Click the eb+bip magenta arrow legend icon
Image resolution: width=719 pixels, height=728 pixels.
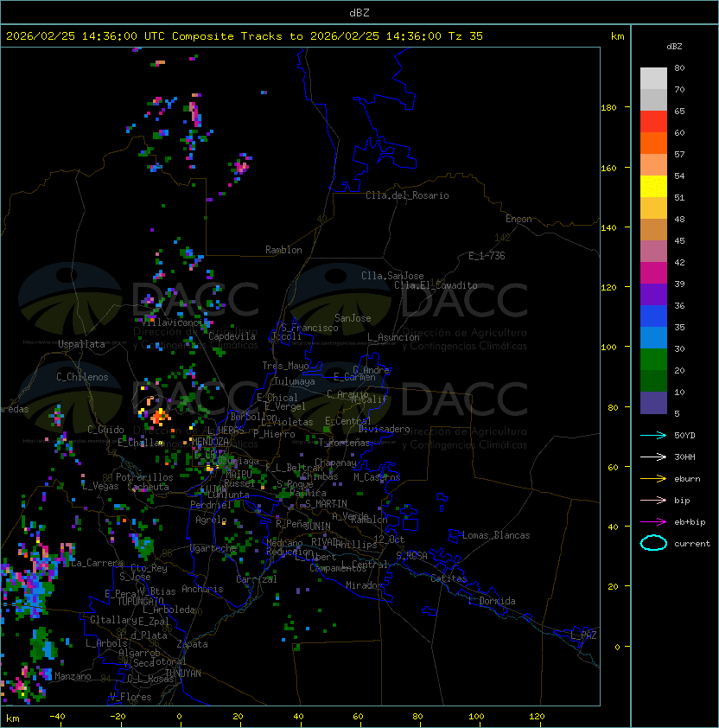653,522
